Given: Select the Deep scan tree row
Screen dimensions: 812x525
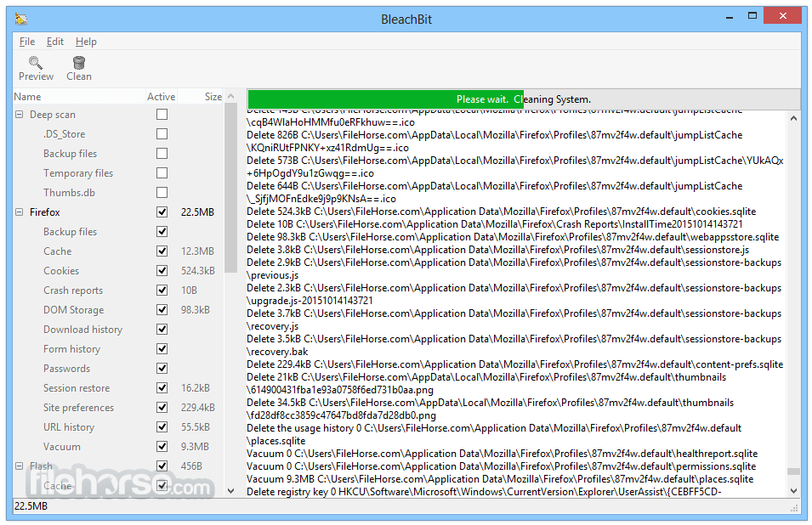Looking at the screenshot, I should (118, 115).
